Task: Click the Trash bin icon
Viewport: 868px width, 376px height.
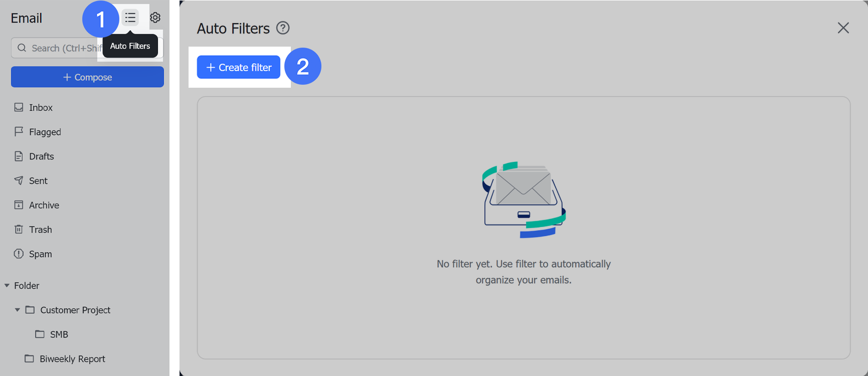Action: coord(19,229)
